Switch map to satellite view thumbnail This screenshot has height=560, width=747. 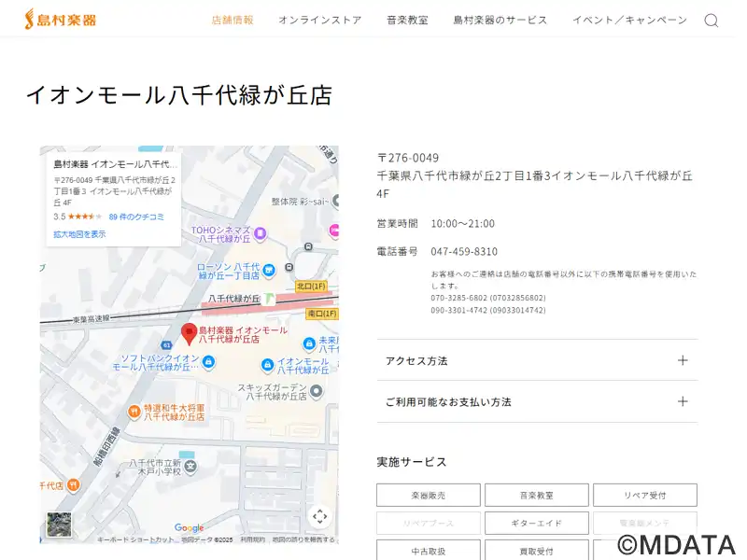tap(59, 525)
